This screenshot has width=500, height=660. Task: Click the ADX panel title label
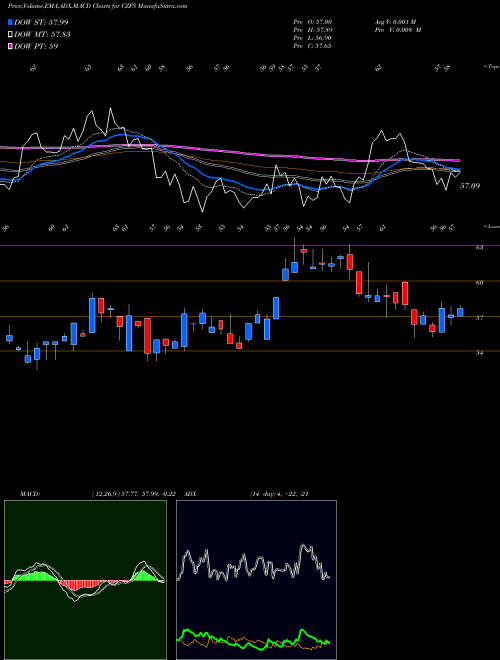[x=191, y=494]
